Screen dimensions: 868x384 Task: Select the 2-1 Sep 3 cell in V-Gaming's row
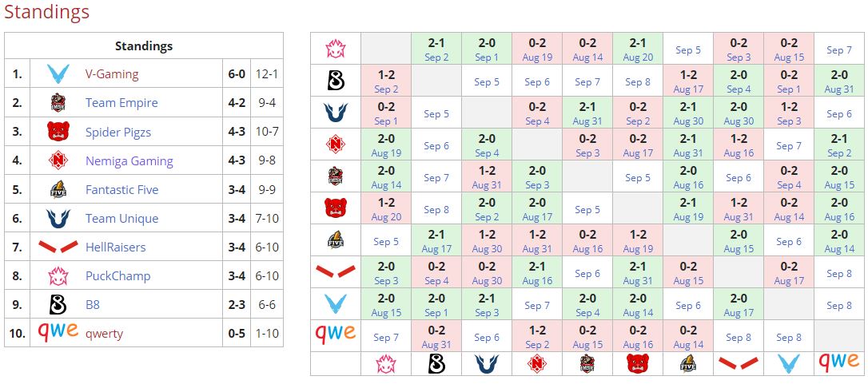click(x=487, y=305)
